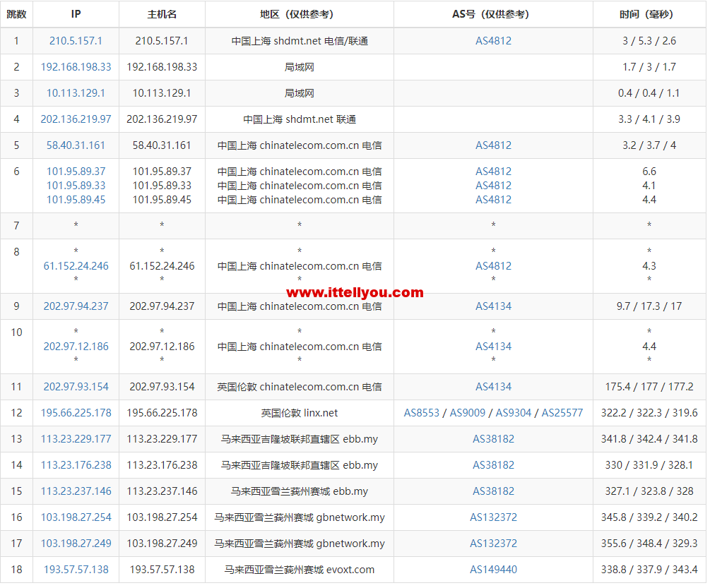
Task: Select text 英国伦敦 chinatelecom.com.cn 电信
Action: (300, 387)
